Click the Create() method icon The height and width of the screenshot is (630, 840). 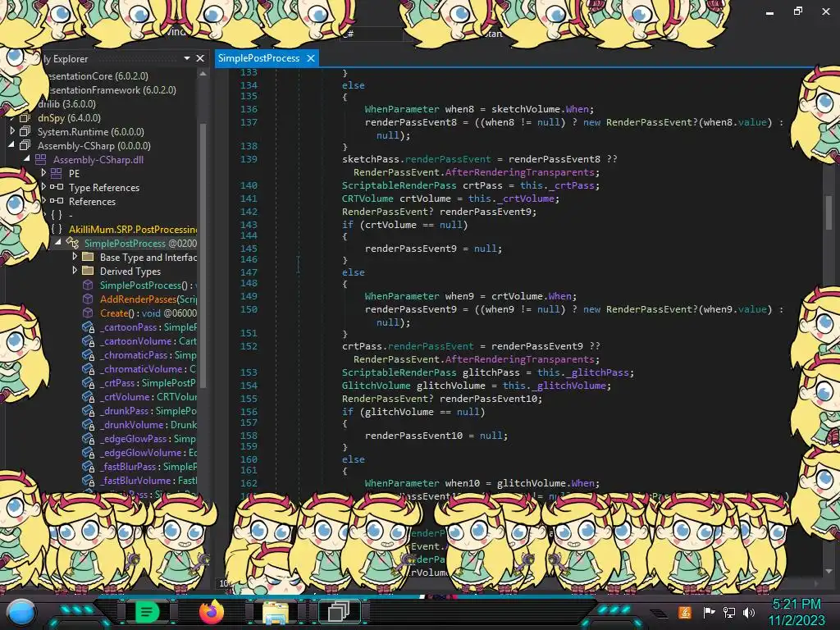[x=88, y=313]
